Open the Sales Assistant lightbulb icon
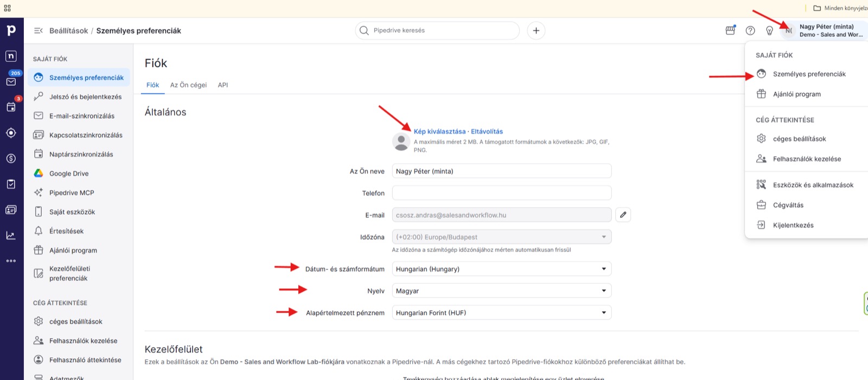This screenshot has height=380, width=868. (x=769, y=30)
